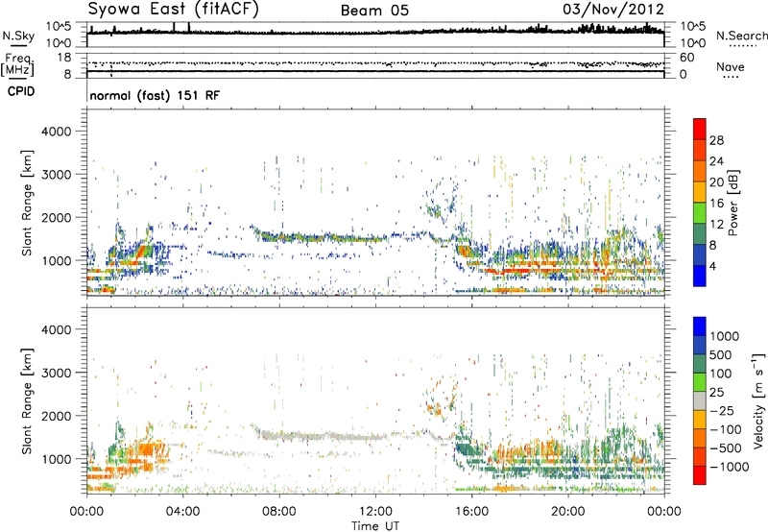Click the 'N.Sky' legend label
768x532 pixels.
click(x=18, y=36)
